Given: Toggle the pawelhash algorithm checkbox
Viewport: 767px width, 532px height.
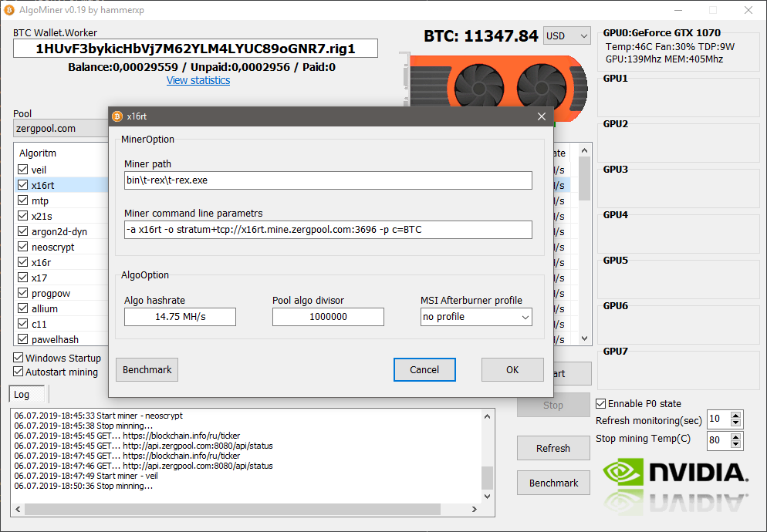Looking at the screenshot, I should 22,338.
